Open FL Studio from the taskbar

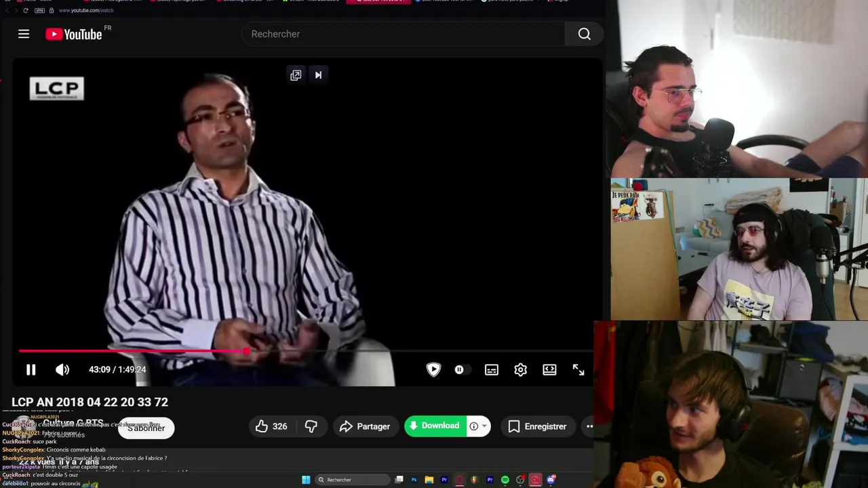coord(474,480)
